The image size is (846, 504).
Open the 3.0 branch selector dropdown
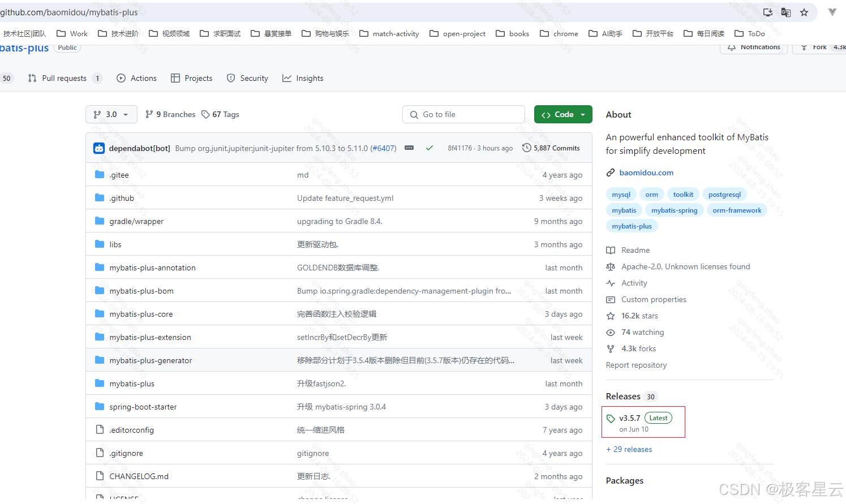(111, 114)
